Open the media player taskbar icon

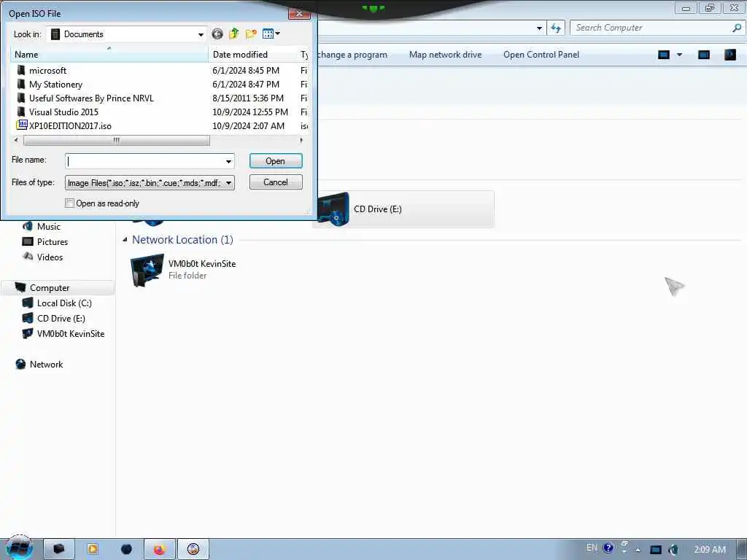pyautogui.click(x=93, y=549)
